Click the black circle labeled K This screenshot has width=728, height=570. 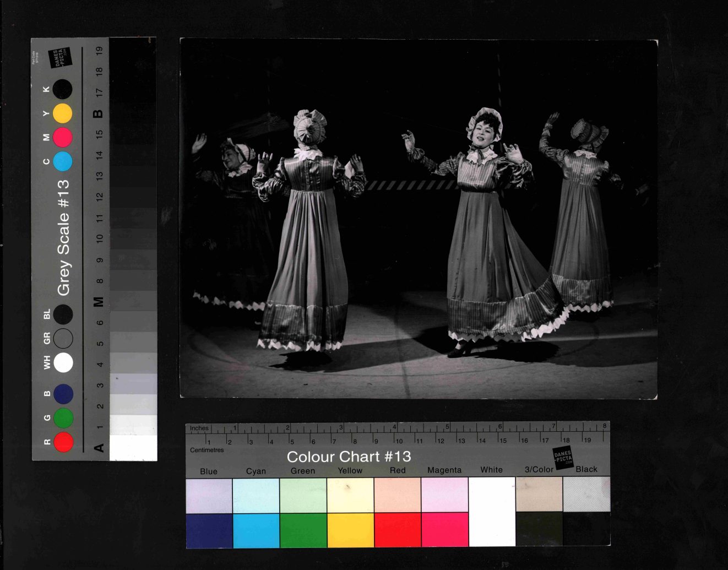[62, 89]
